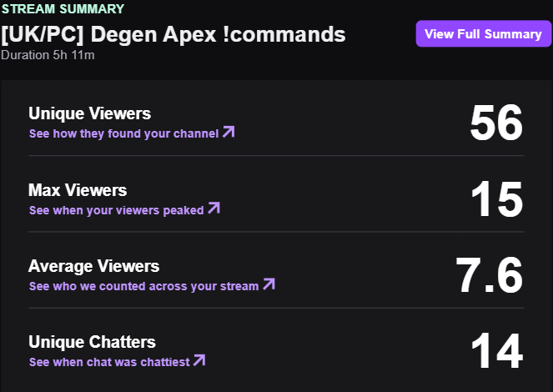Select the Average Viewers heading

pos(93,266)
